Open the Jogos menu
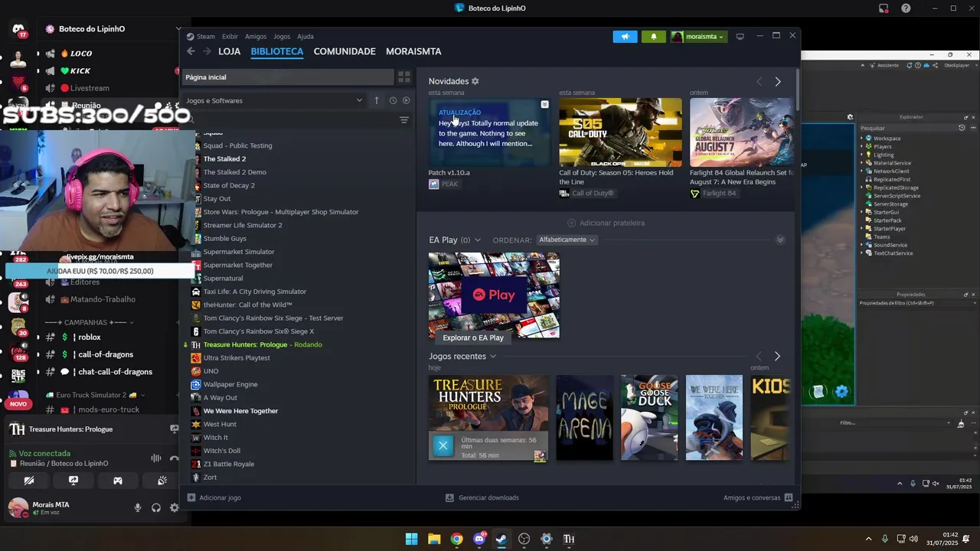Screen dimensions: 980x551 click(282, 36)
